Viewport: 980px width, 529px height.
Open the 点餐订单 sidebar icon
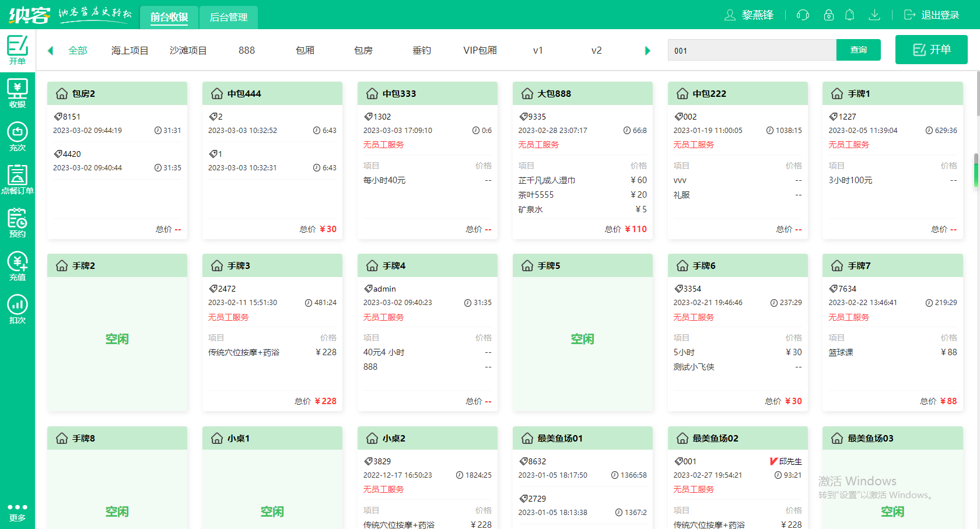coord(17,180)
